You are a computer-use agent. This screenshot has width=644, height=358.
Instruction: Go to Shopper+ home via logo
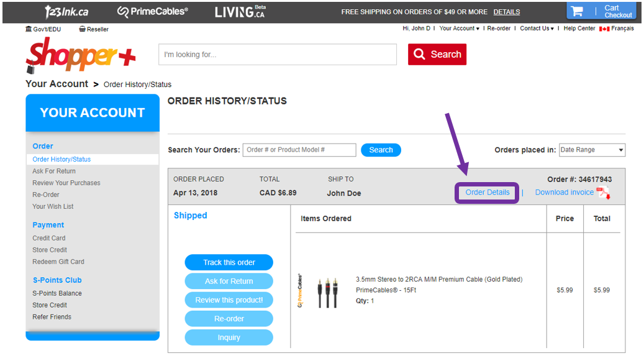click(81, 55)
